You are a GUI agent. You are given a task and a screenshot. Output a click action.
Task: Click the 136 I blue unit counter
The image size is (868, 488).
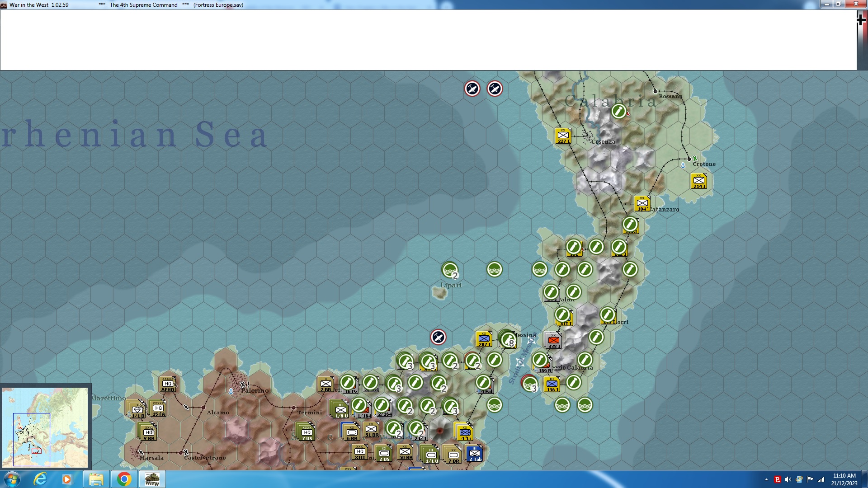click(552, 384)
